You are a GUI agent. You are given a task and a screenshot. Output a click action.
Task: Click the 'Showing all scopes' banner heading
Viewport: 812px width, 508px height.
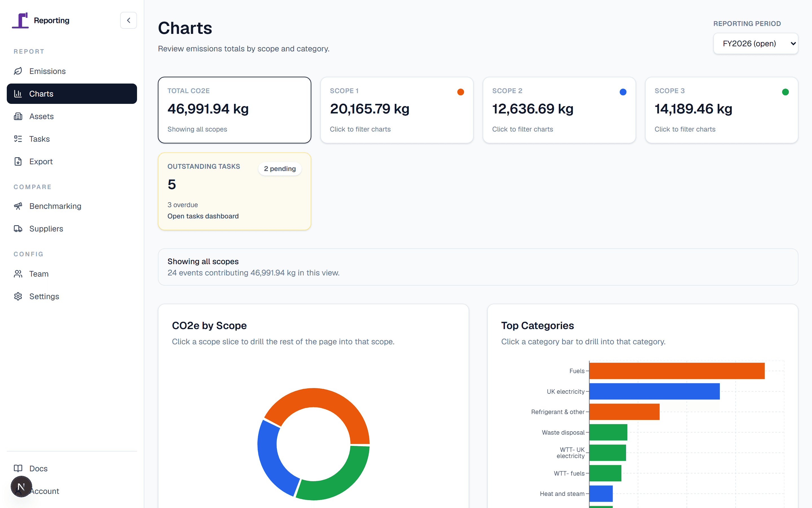coord(203,261)
